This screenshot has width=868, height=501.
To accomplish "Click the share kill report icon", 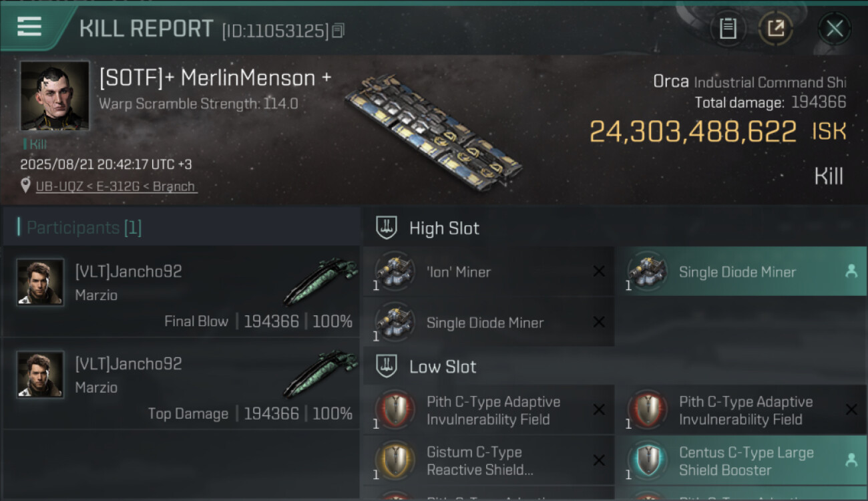I will tap(775, 28).
